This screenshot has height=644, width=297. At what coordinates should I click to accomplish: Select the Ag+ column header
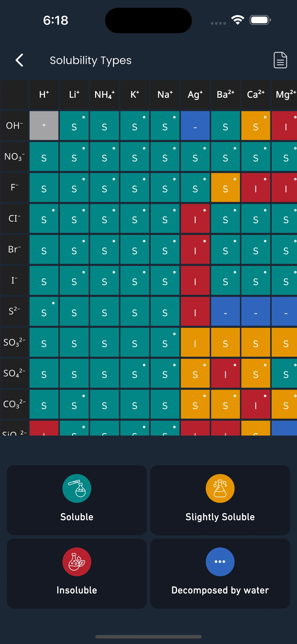(195, 94)
